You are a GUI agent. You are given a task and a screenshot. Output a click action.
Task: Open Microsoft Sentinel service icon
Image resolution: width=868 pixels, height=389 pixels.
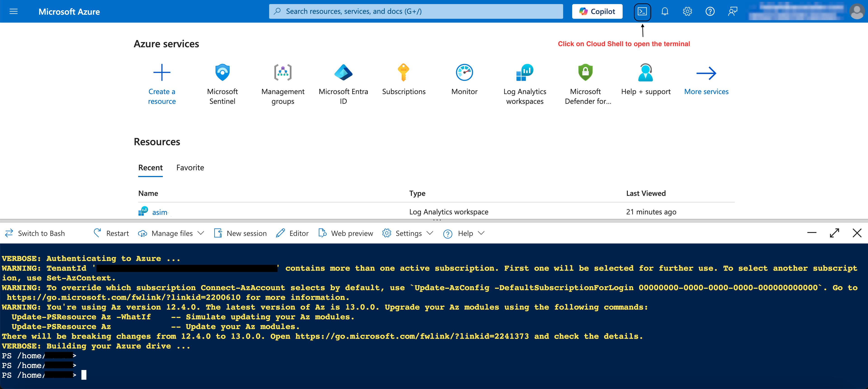tap(222, 72)
